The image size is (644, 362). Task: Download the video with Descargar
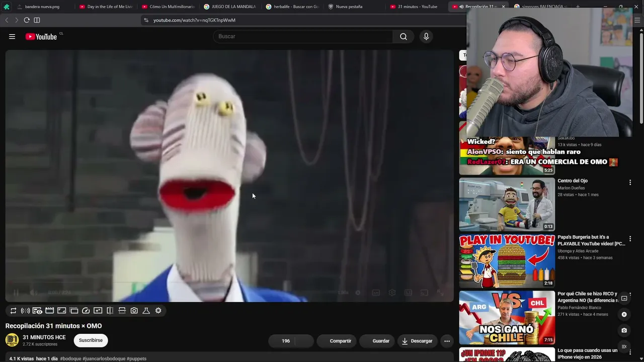click(417, 341)
